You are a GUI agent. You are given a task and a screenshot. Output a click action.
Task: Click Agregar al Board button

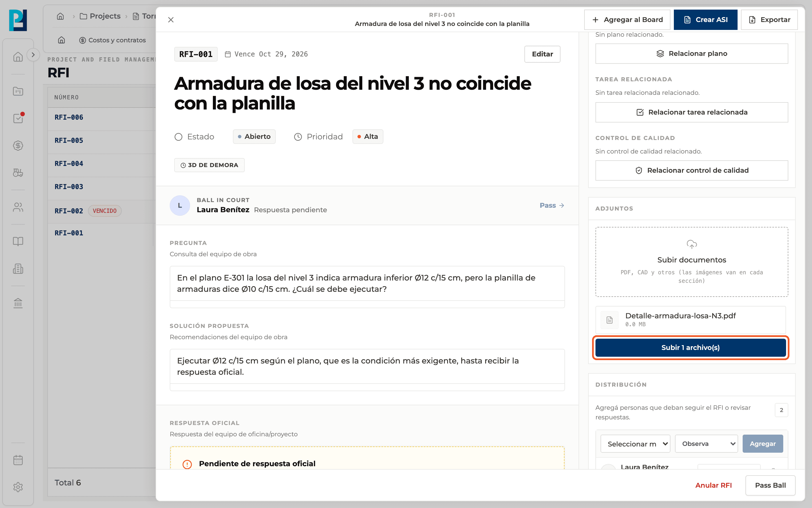tap(627, 20)
